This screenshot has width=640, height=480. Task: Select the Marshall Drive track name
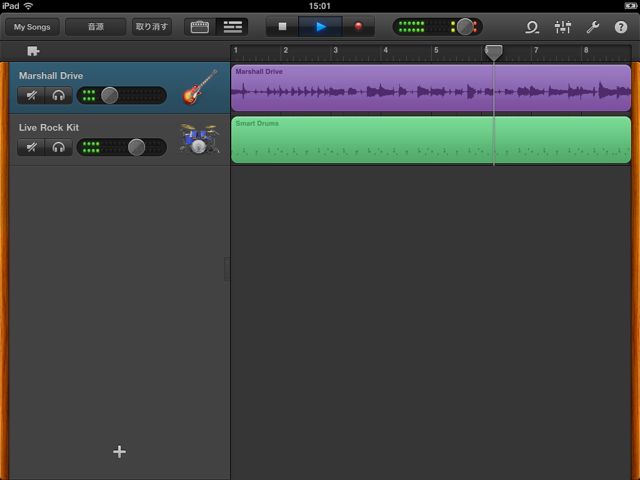[x=51, y=76]
